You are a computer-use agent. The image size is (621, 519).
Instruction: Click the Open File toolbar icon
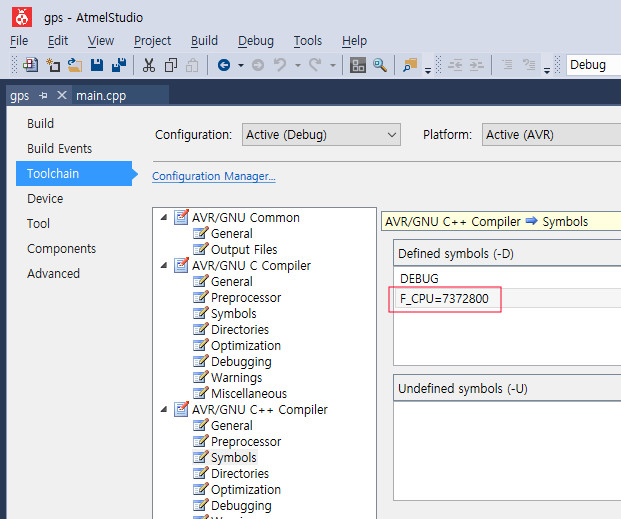[75, 65]
